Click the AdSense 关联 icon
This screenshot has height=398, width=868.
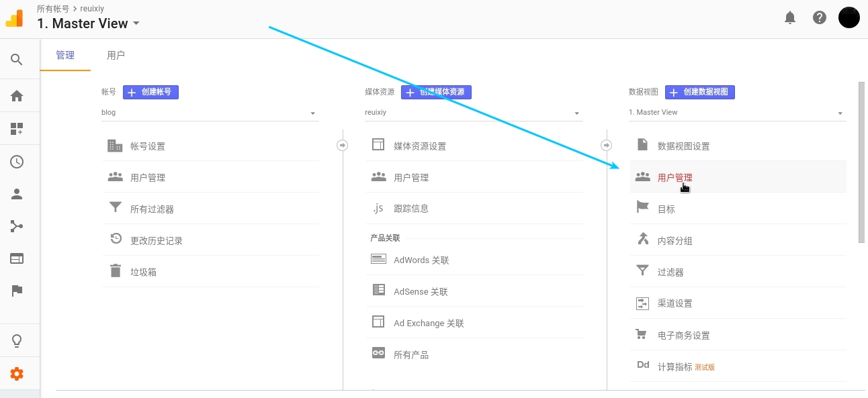point(378,291)
